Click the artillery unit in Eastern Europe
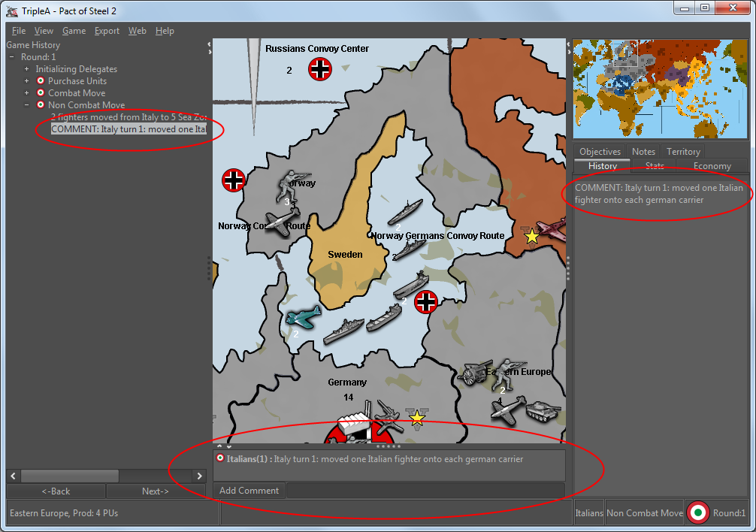 475,373
